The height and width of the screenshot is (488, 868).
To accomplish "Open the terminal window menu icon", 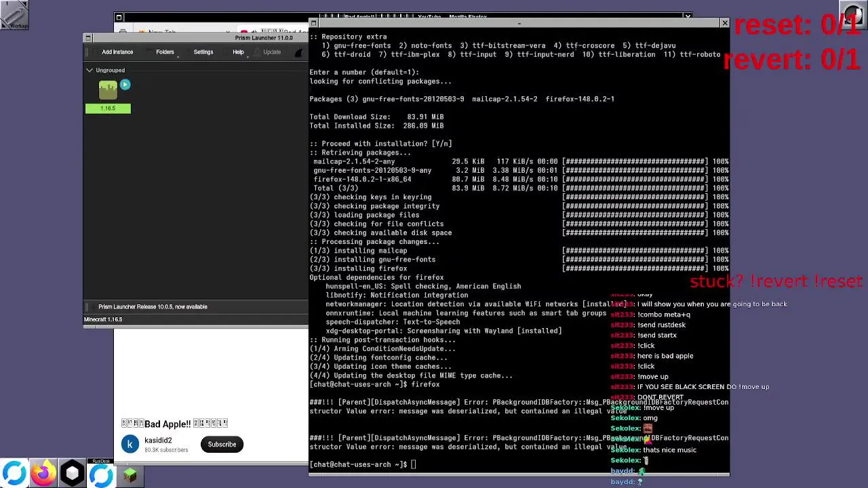I will [313, 24].
